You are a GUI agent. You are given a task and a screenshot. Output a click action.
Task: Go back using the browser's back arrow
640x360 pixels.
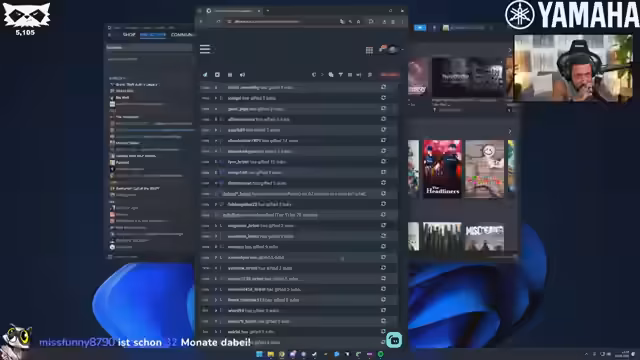pos(201,22)
